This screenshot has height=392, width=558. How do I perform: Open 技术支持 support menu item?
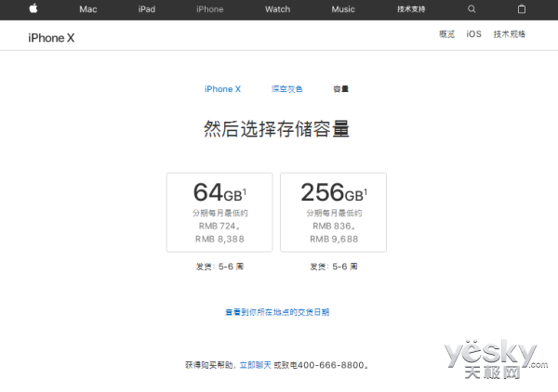click(x=411, y=9)
